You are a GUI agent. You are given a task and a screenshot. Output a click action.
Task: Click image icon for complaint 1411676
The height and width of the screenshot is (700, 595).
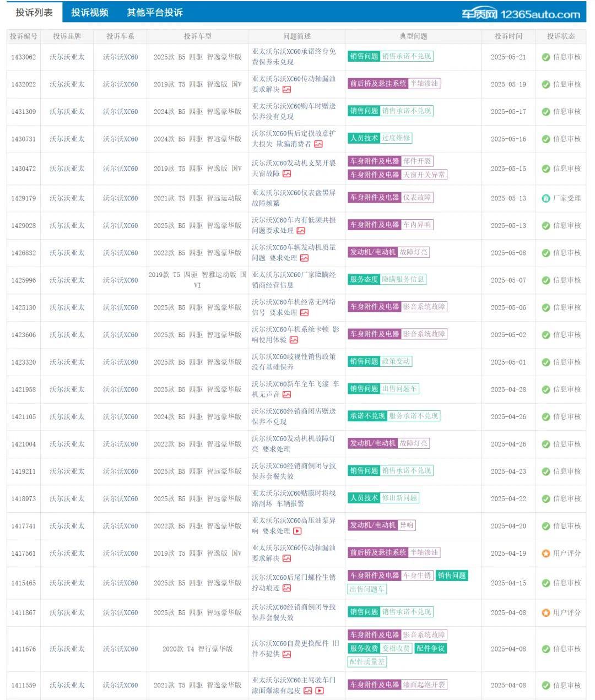tap(286, 654)
